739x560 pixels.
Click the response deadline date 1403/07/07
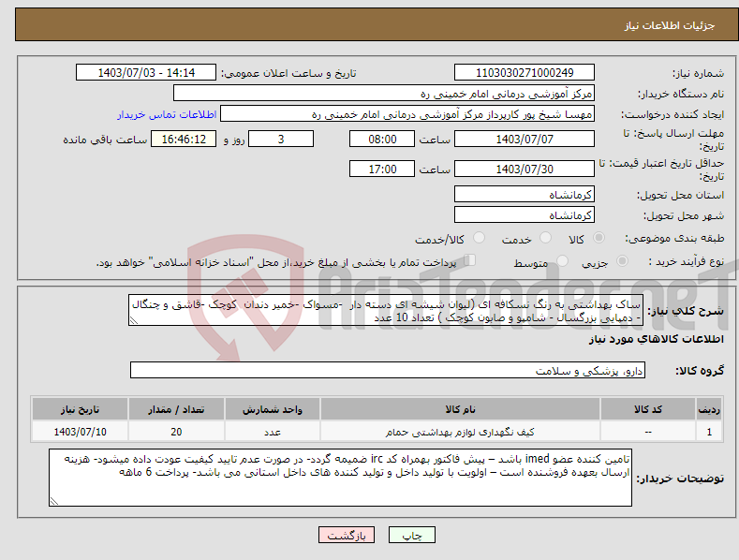pos(525,139)
